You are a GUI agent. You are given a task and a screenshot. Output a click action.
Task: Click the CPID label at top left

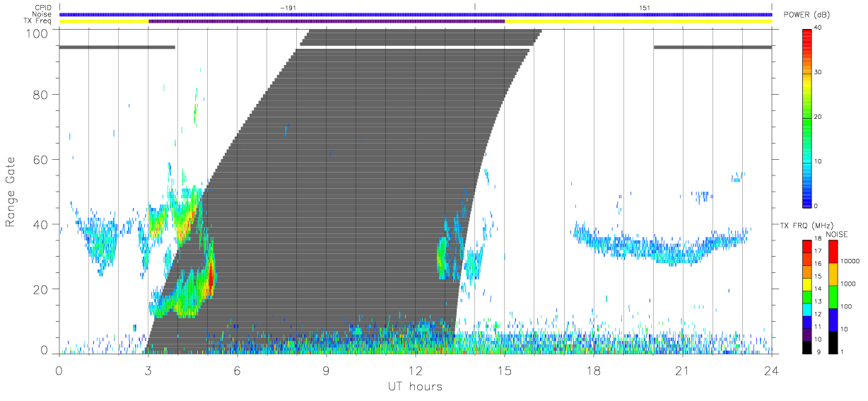click(x=43, y=7)
